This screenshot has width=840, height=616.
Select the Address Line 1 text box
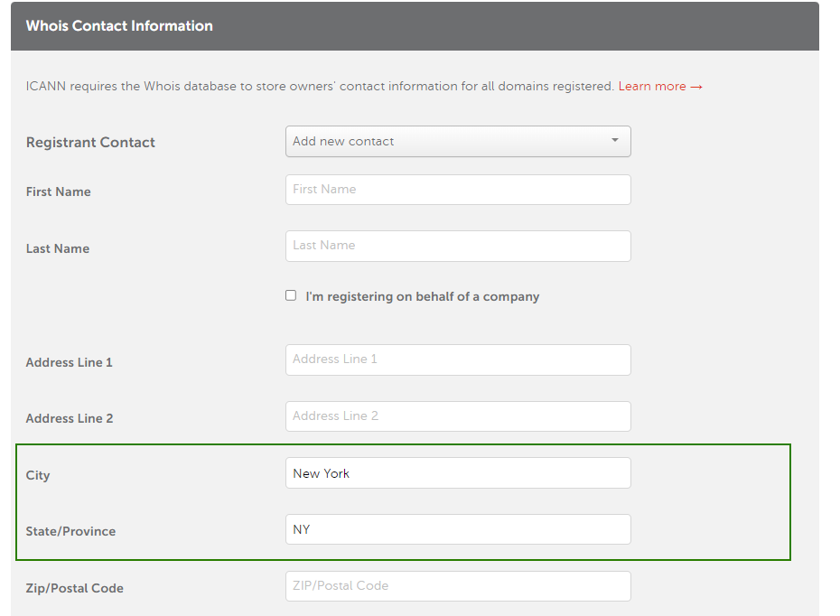(458, 359)
